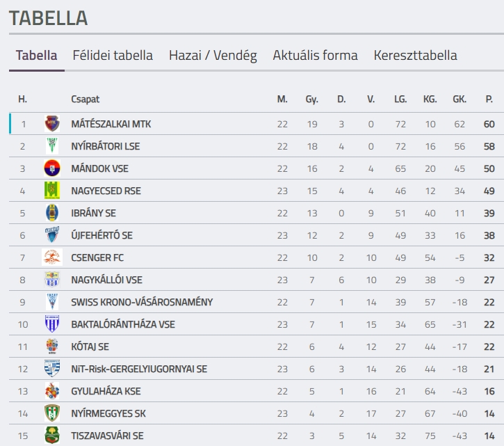The width and height of the screenshot is (504, 446).
Task: Click the P. points column header
Action: tap(489, 99)
